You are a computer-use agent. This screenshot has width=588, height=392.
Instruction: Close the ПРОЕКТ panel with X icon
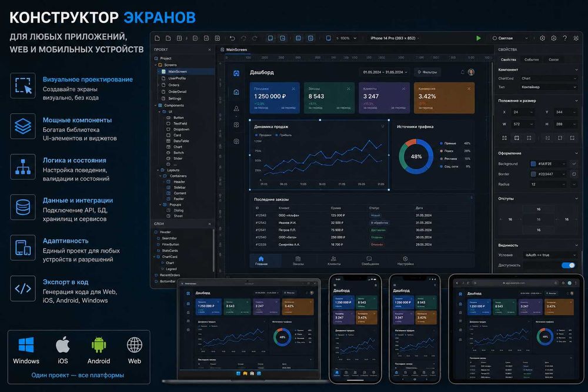tap(210, 50)
